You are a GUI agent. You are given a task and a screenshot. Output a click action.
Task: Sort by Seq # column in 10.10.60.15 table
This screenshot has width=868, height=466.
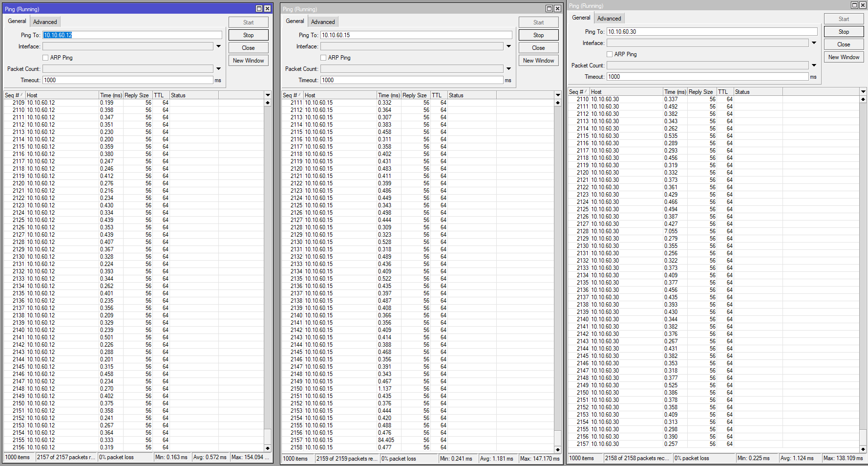[293, 95]
